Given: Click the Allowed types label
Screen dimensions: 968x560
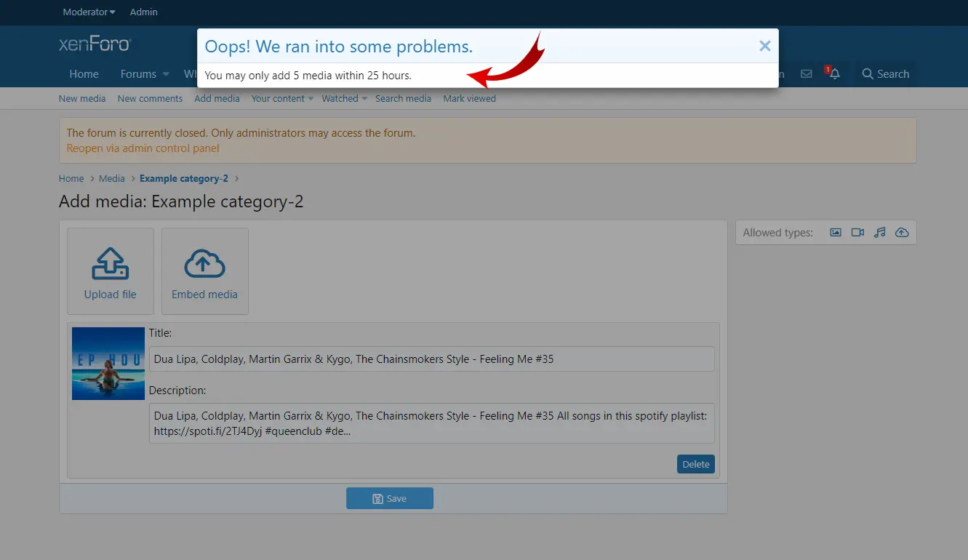Looking at the screenshot, I should (777, 233).
